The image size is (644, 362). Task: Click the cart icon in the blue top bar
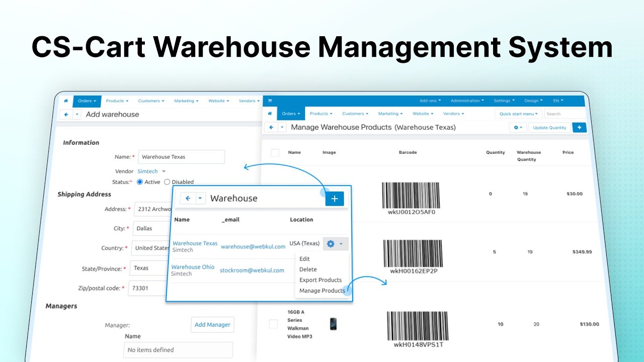270,101
